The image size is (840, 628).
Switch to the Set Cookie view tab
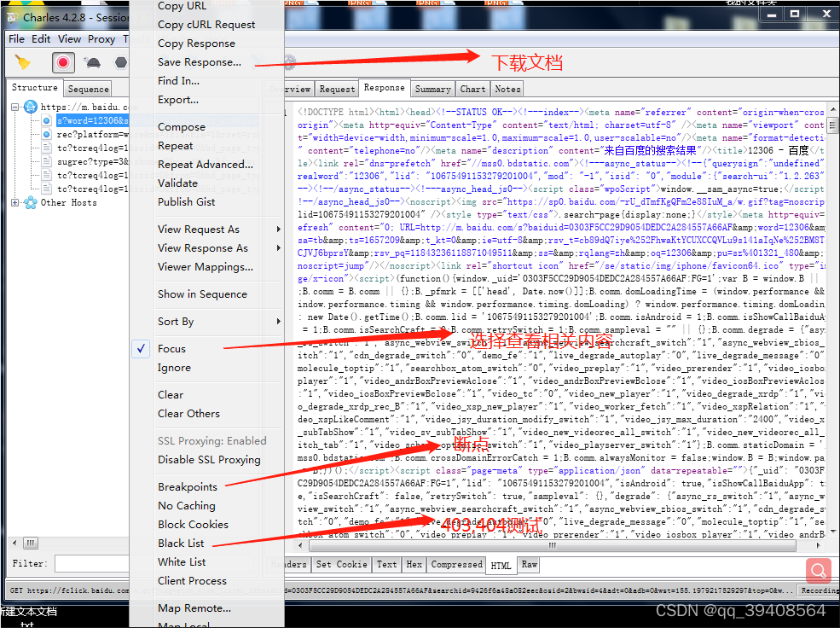click(341, 564)
